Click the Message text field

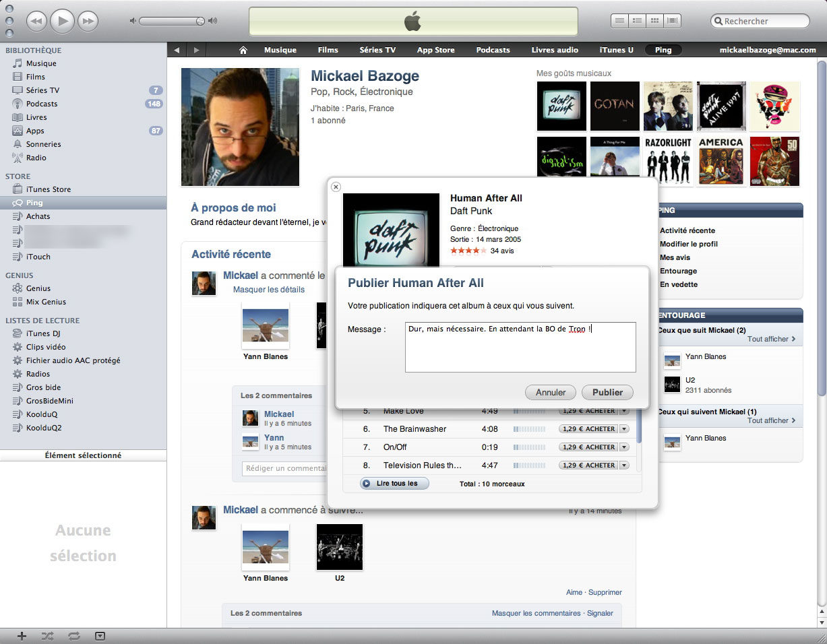pyautogui.click(x=520, y=347)
